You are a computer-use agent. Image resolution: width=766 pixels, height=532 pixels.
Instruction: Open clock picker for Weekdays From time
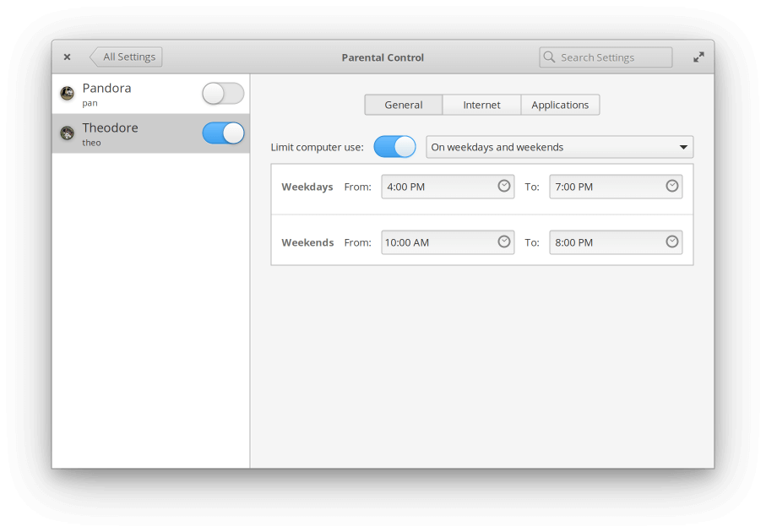503,186
